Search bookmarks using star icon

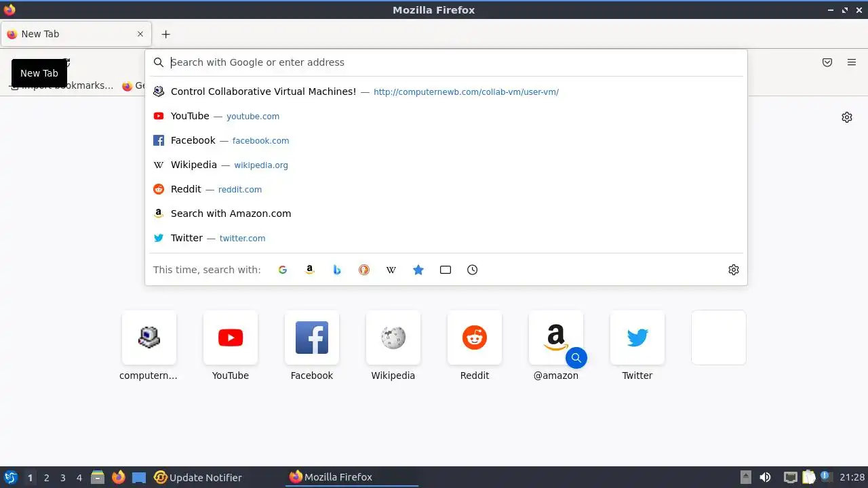point(418,270)
